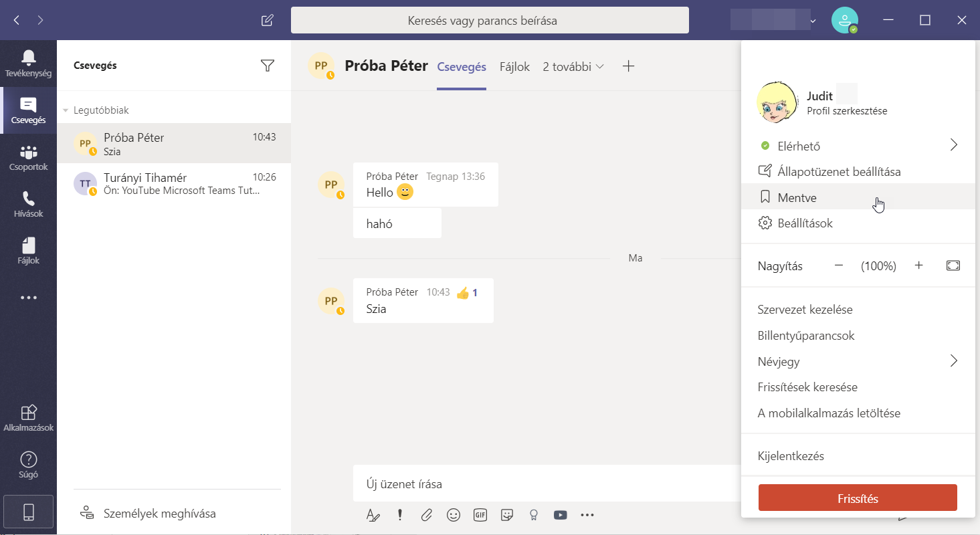The image size is (980, 535).
Task: Expand the '2 további' tabs dropdown
Action: click(573, 66)
